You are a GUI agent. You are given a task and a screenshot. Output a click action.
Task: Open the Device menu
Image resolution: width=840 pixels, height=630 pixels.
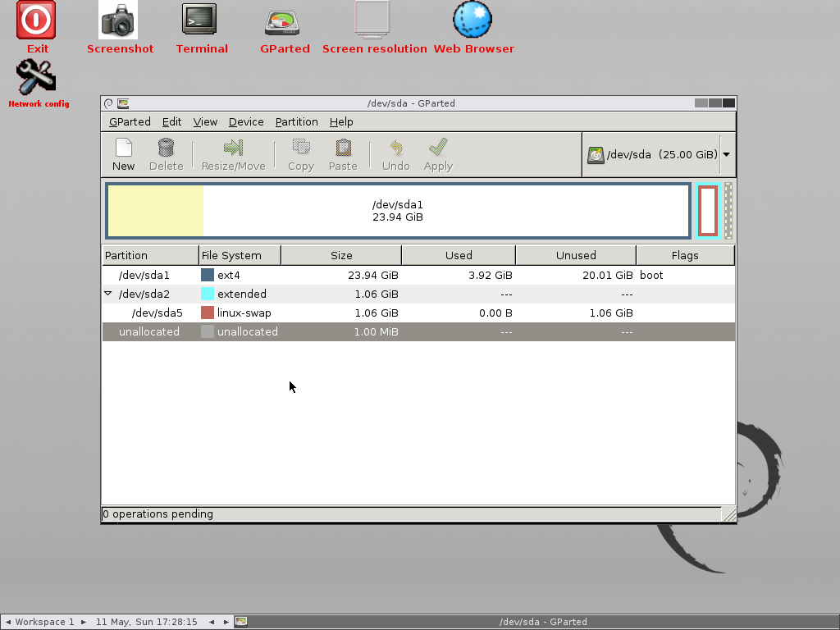tap(246, 122)
